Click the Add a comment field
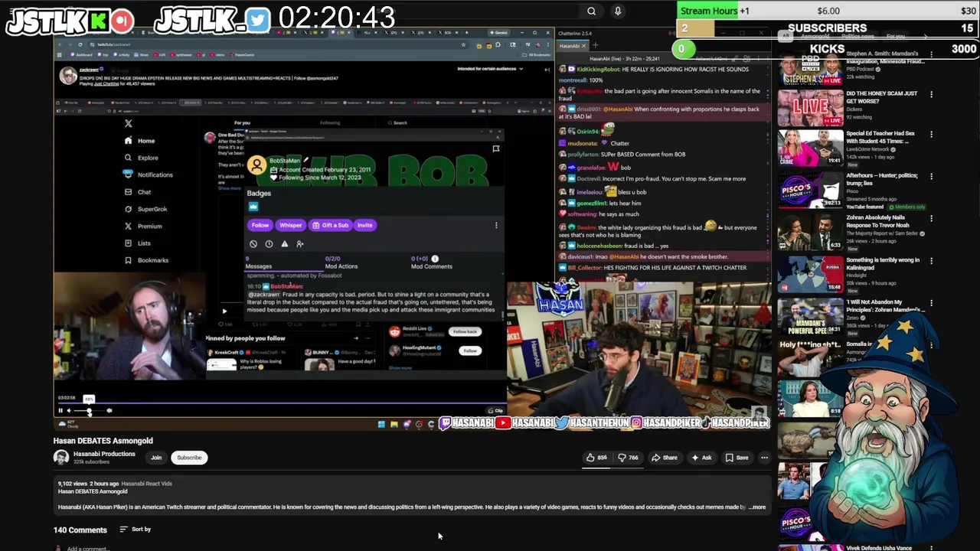 coord(87,548)
